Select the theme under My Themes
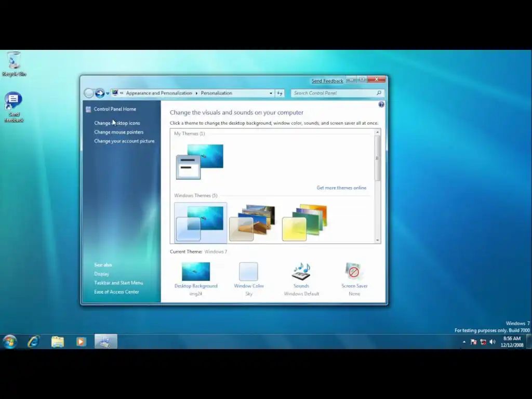 pos(200,162)
